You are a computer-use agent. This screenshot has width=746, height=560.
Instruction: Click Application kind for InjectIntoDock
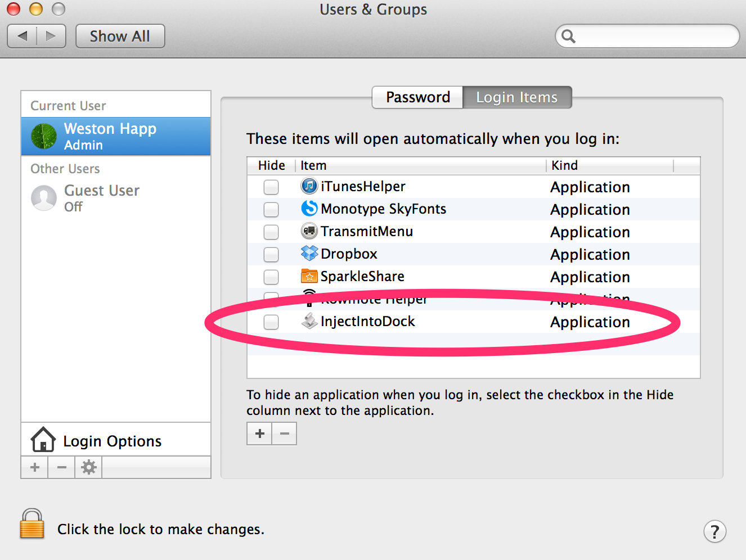[x=590, y=322]
